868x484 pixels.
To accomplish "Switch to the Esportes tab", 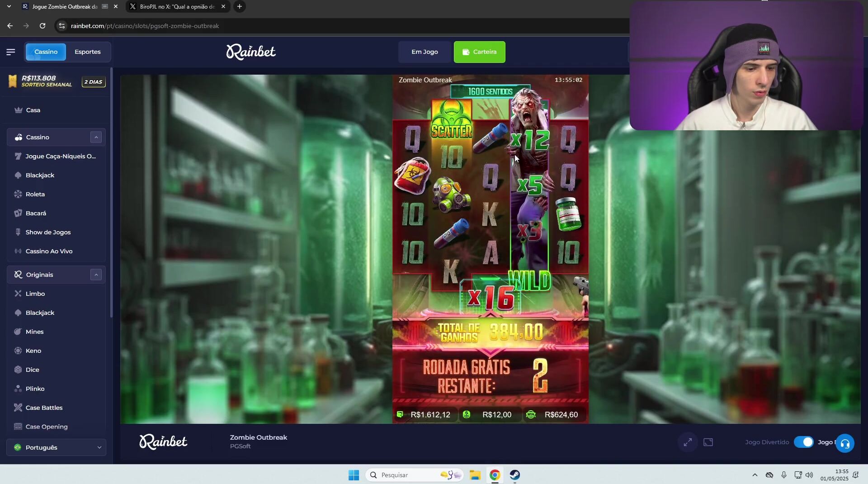I will coord(88,52).
